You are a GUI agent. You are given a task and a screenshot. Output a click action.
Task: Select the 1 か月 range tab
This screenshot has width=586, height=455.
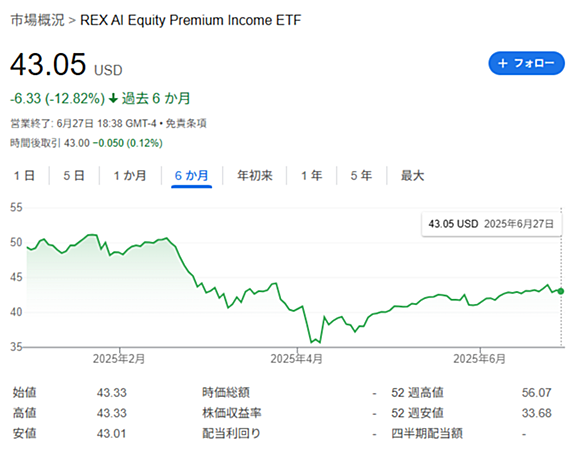130,175
